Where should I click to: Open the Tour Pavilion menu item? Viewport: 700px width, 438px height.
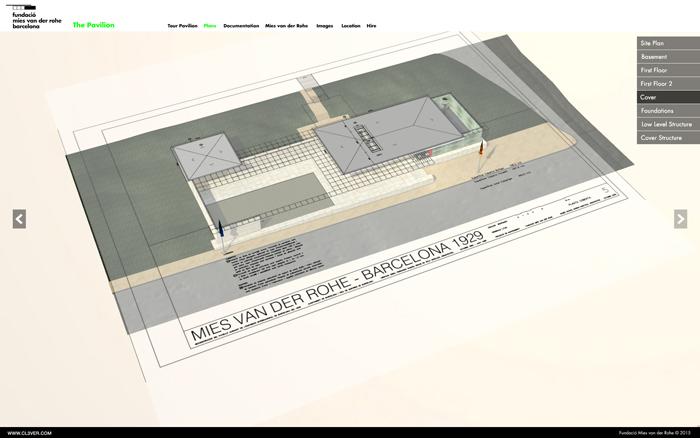[x=182, y=25]
